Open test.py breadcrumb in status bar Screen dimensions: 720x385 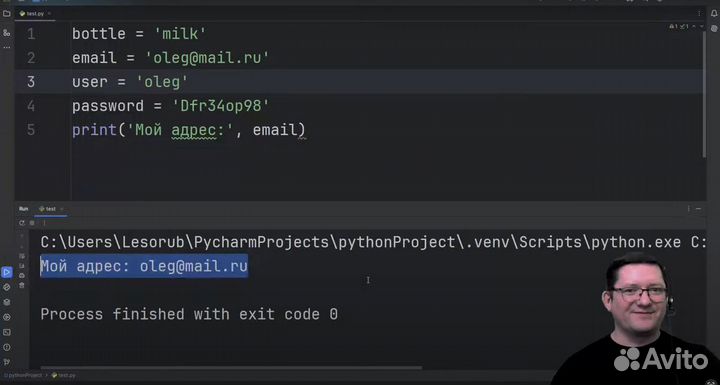tap(64, 375)
